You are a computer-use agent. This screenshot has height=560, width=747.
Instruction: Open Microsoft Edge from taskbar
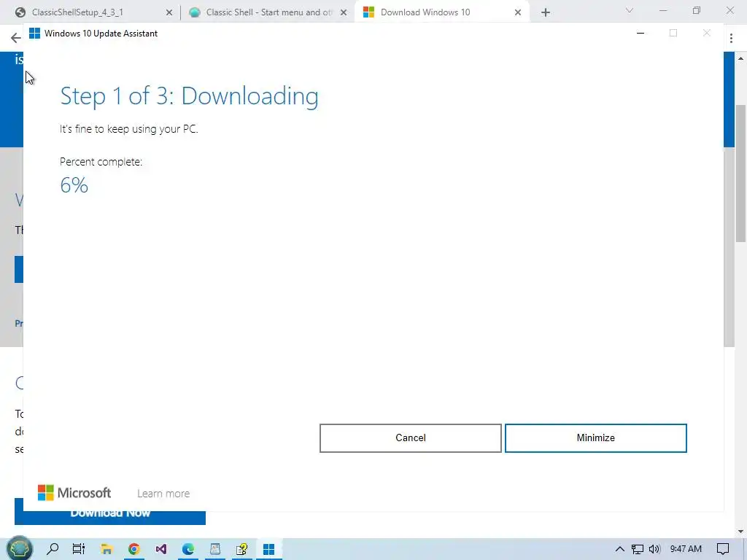188,549
